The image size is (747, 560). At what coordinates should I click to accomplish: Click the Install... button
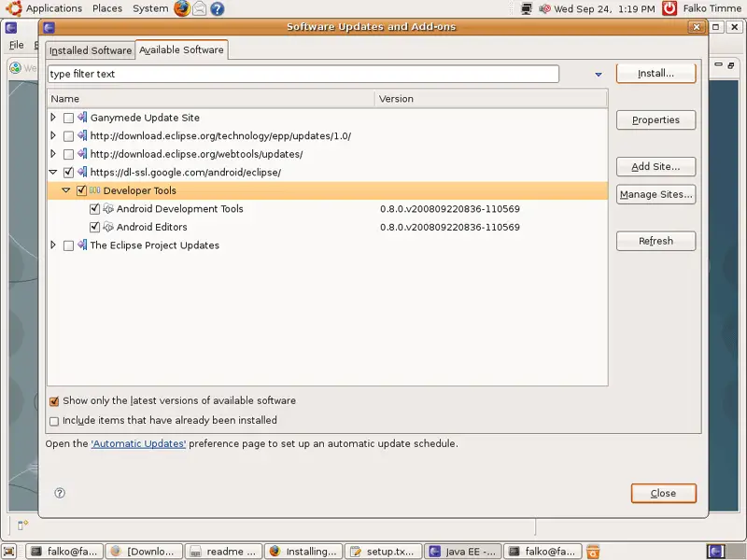click(x=656, y=74)
